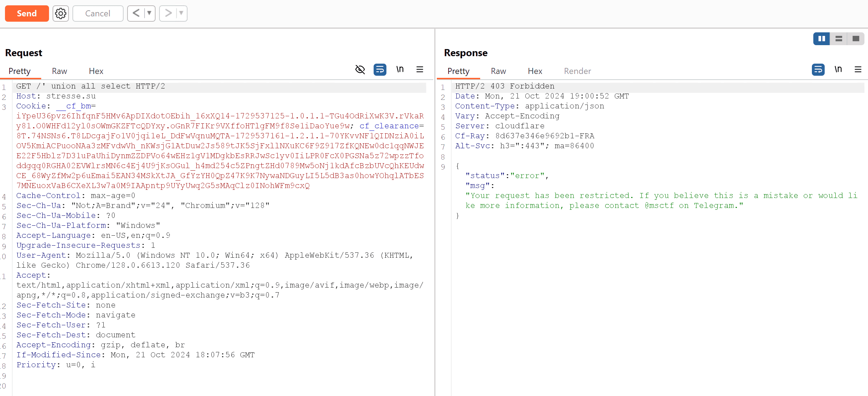Show newline characters in Request panel
868x396 pixels.
click(400, 69)
